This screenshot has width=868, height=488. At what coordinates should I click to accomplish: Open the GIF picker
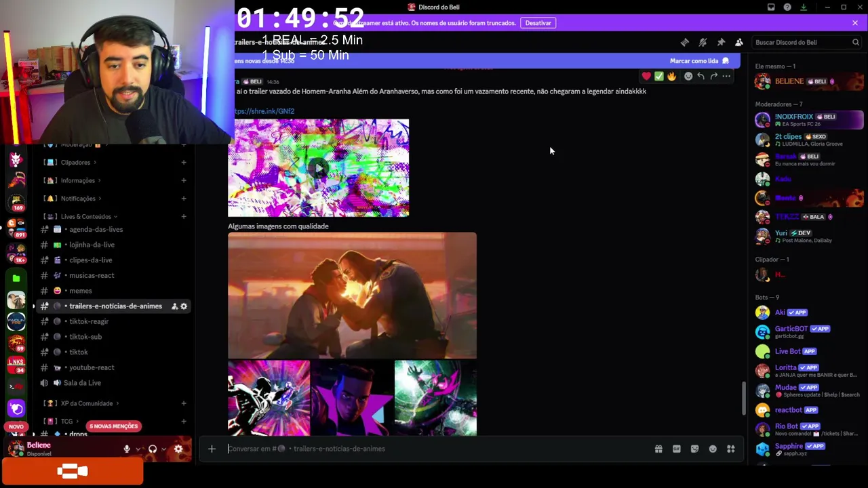tap(677, 449)
